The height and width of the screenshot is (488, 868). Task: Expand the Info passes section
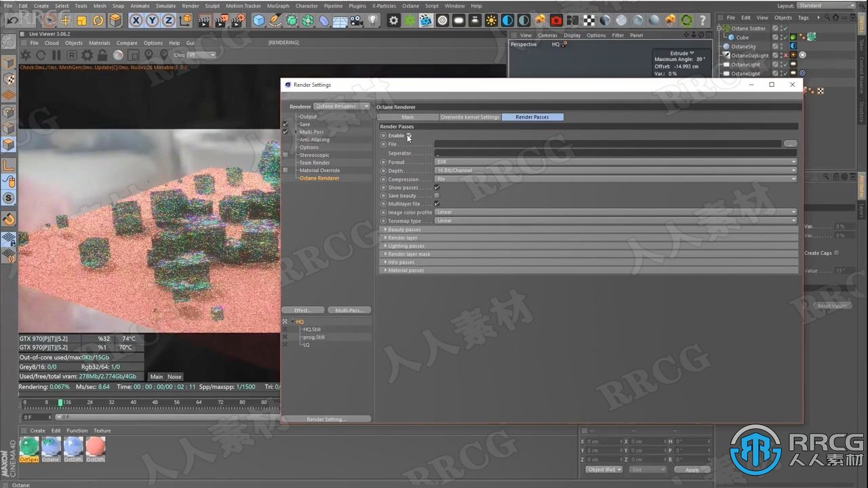point(589,262)
